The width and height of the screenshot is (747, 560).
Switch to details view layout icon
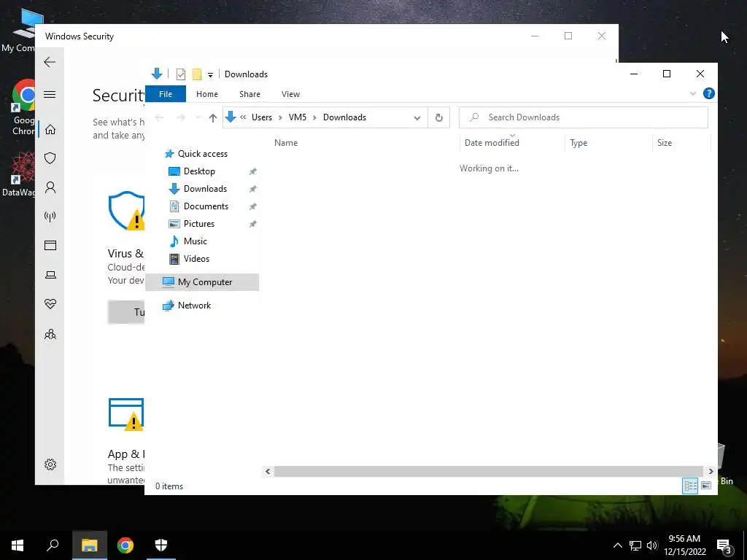tap(690, 486)
